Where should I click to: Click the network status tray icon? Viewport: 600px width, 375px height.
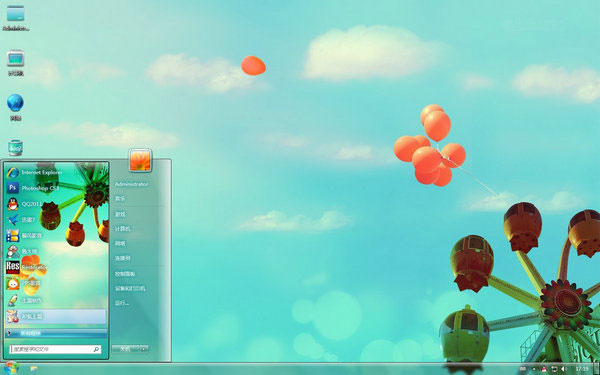point(554,369)
